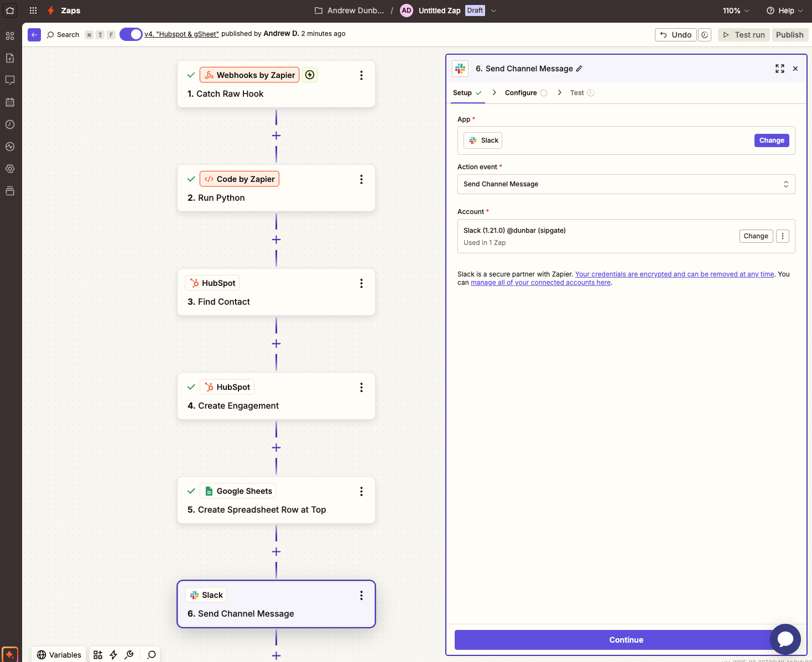Open the Help dropdown menu

click(784, 11)
